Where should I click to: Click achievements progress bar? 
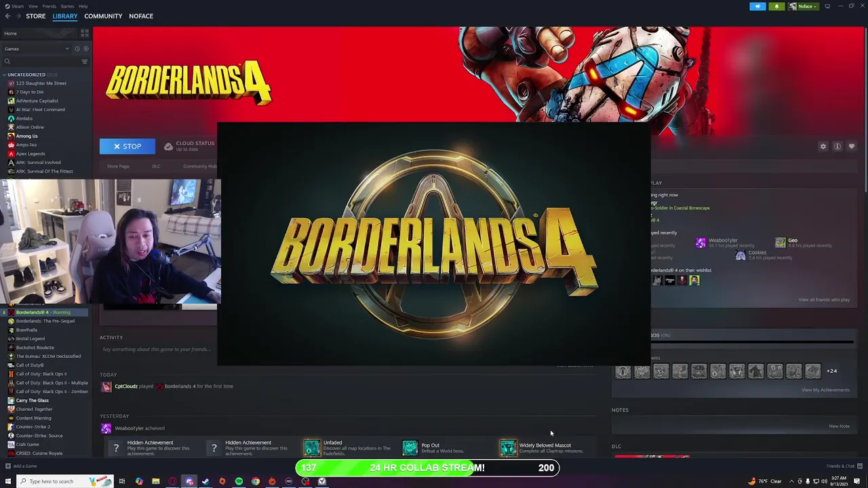pyautogui.click(x=753, y=342)
